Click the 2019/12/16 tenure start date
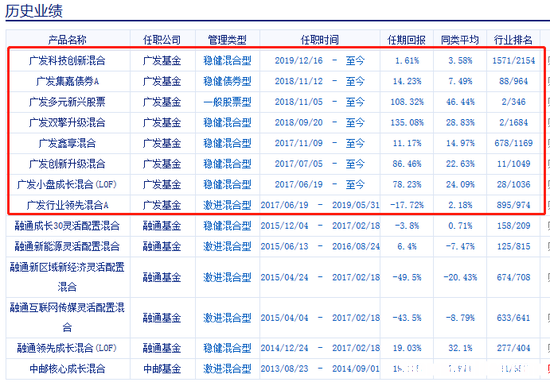Viewport: 550px width, 386px height. [299, 61]
